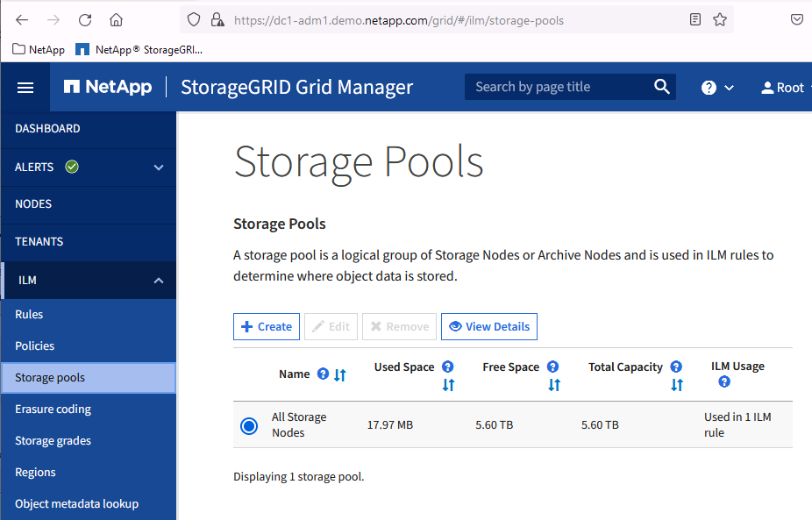Sort by Name column arrows

339,375
